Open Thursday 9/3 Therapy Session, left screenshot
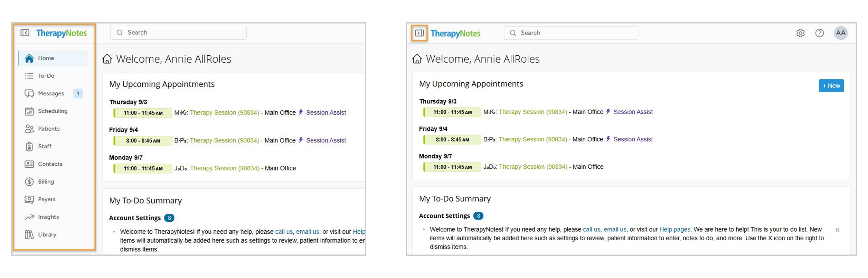 [x=225, y=113]
